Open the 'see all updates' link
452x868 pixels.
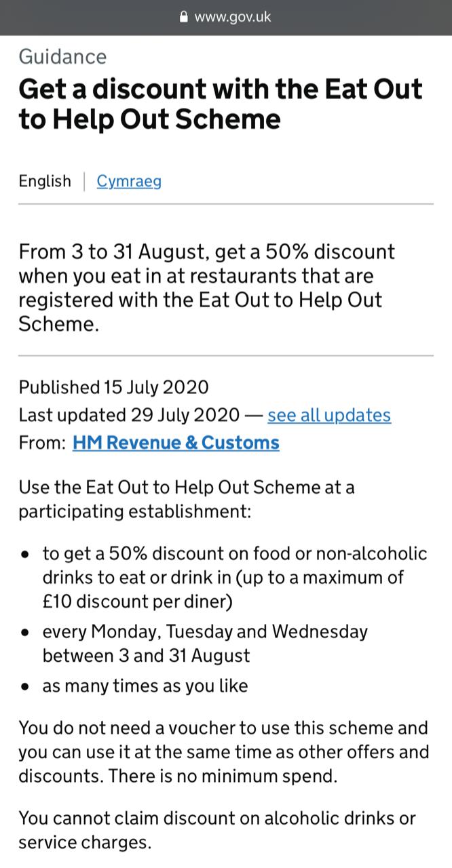tap(329, 415)
